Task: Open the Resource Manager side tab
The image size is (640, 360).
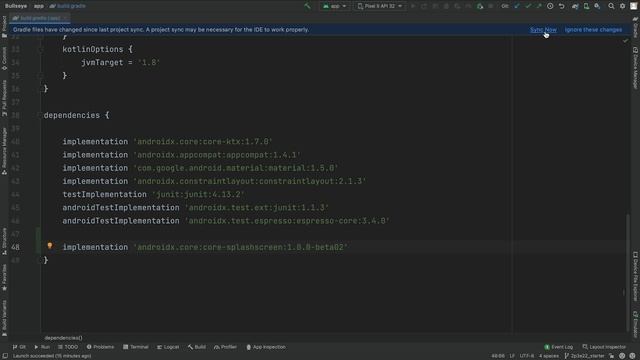Action: click(4, 151)
